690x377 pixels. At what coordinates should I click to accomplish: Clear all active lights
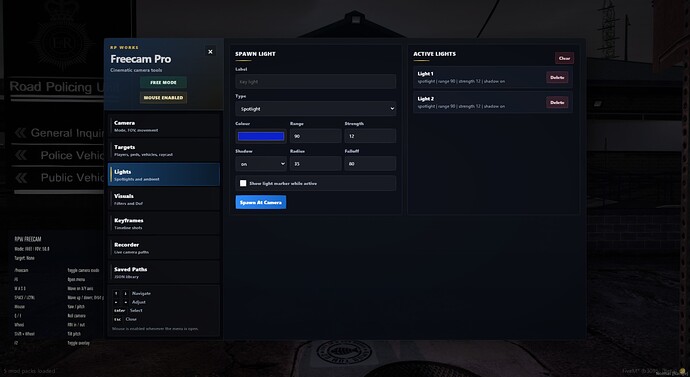pyautogui.click(x=564, y=58)
